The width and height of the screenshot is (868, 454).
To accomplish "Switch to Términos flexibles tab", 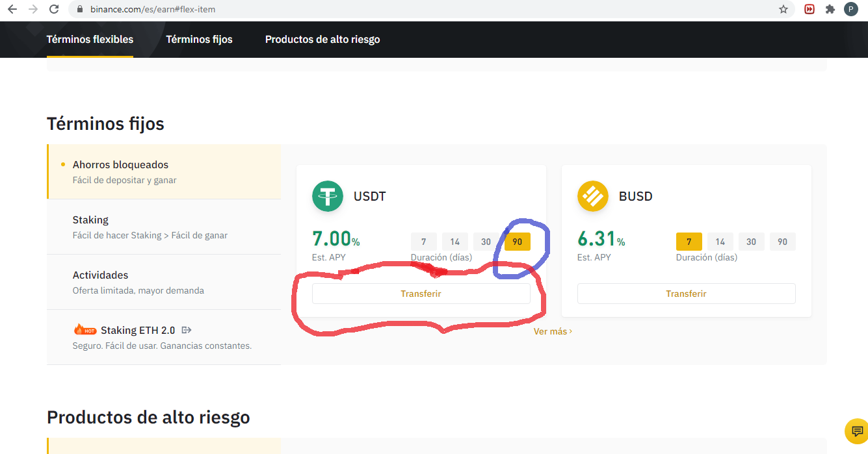I will (x=90, y=39).
